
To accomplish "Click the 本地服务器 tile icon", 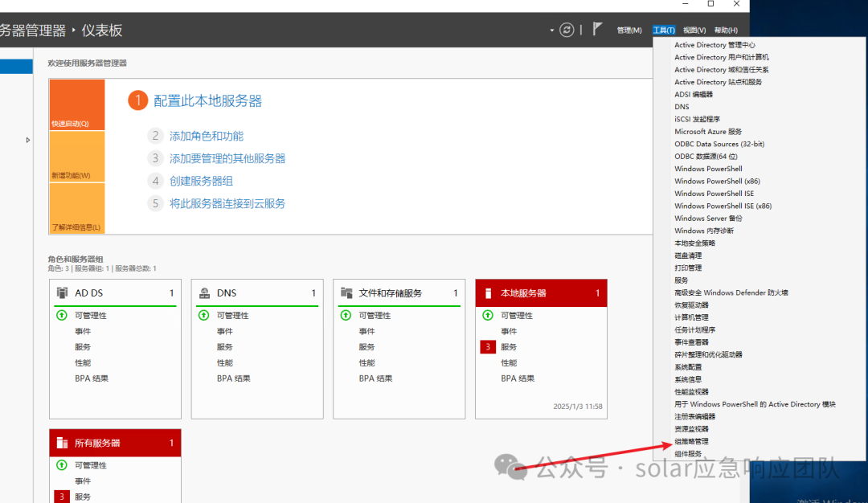I will click(489, 293).
